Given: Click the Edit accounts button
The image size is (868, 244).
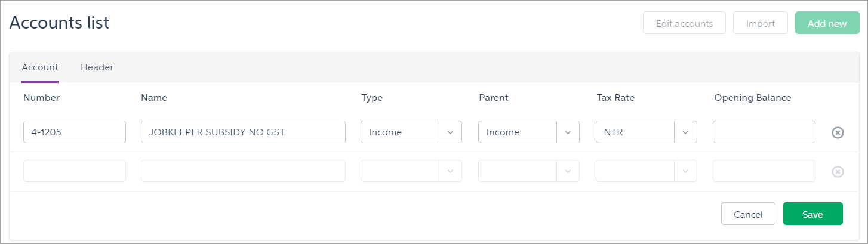Looking at the screenshot, I should (684, 24).
